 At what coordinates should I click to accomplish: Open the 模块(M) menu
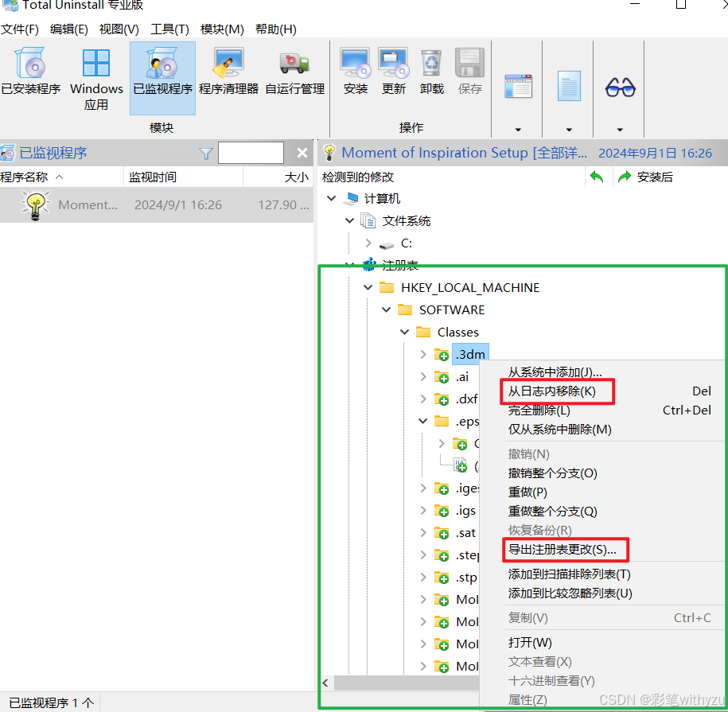tap(222, 29)
